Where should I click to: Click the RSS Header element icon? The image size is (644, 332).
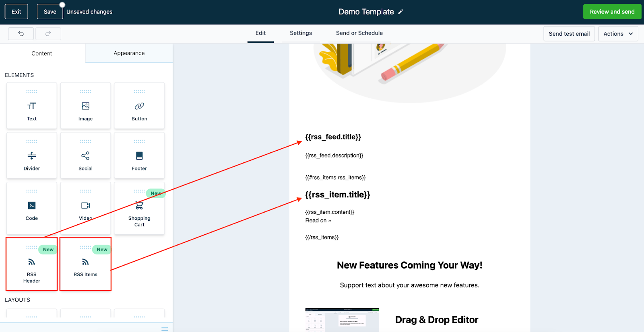tap(31, 262)
